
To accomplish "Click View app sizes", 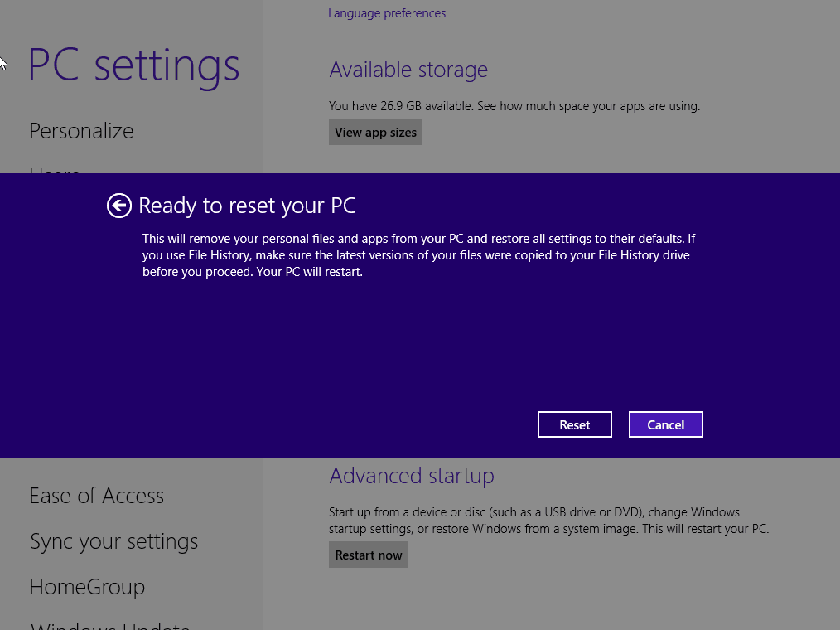I will (375, 131).
